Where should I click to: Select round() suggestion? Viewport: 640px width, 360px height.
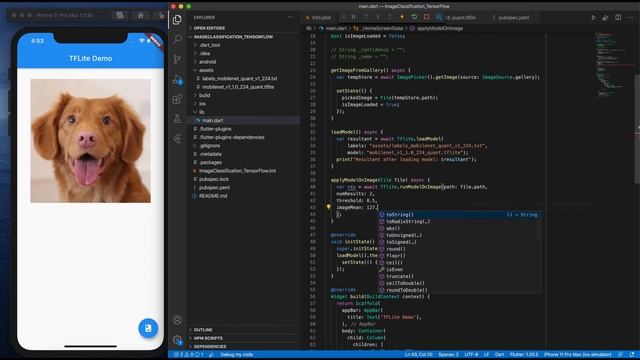pyautogui.click(x=459, y=249)
